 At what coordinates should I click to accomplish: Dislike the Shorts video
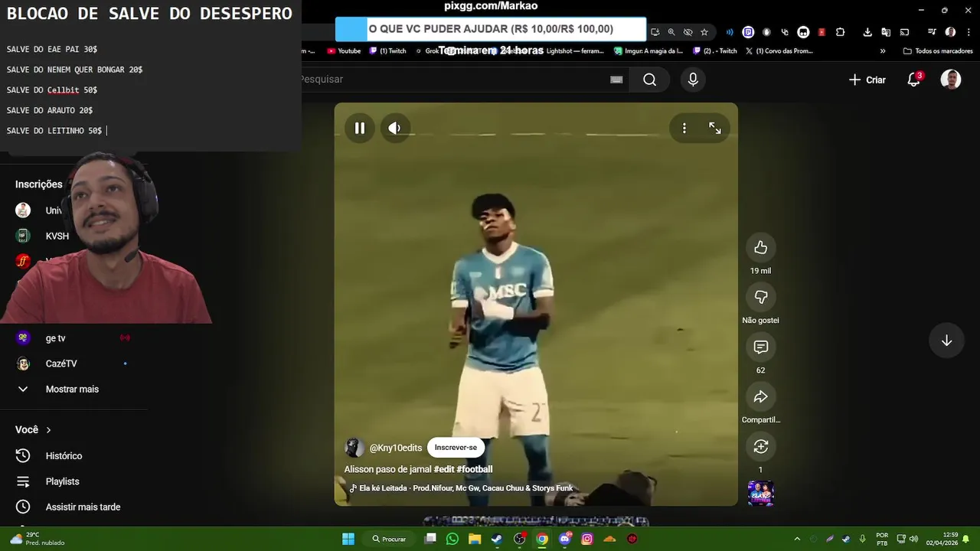tap(760, 297)
